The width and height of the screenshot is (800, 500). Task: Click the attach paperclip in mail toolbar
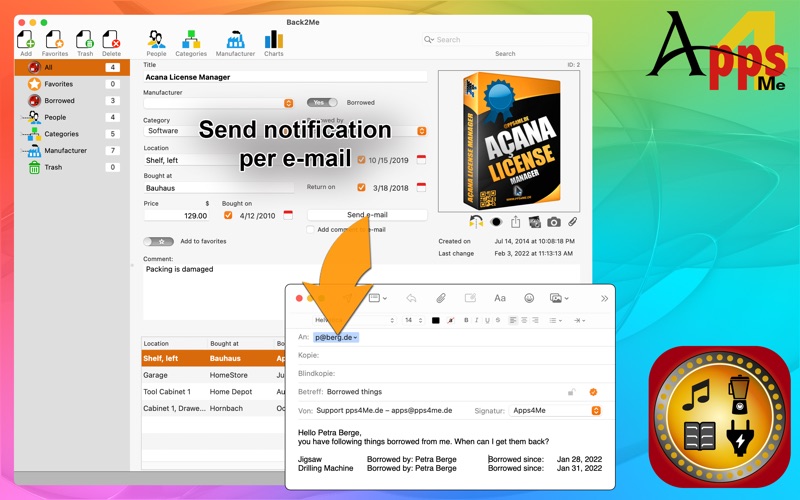click(x=441, y=298)
